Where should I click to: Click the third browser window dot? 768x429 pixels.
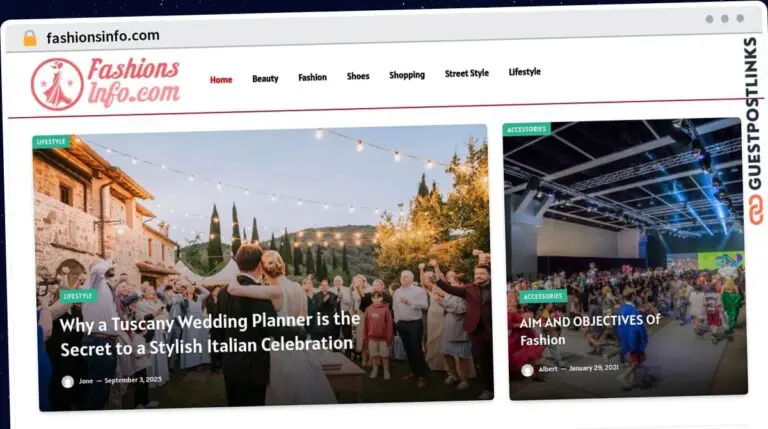[x=740, y=18]
